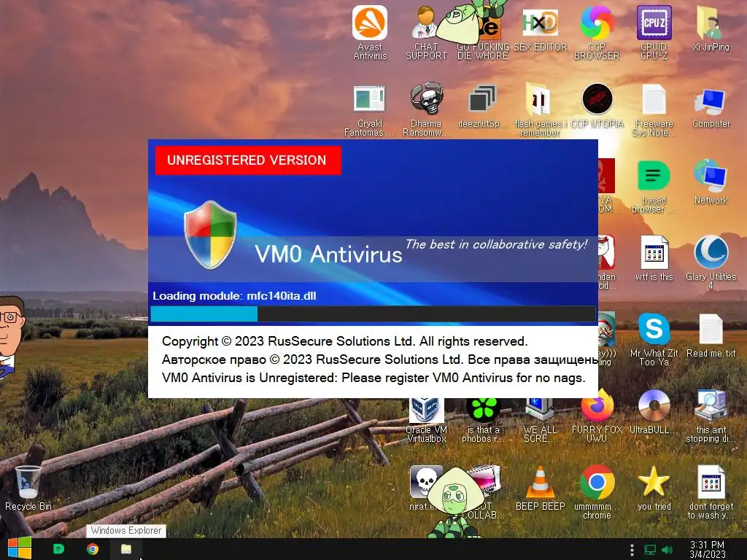
Task: Launch FURRY FOX UWU Firefox icon
Action: point(597,415)
